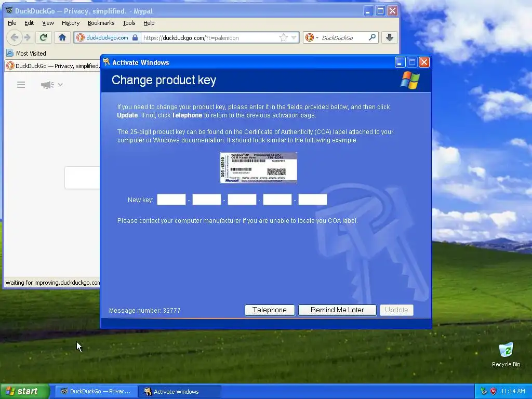
Task: Open the Bookmarks menu in Mypal
Action: [x=101, y=23]
